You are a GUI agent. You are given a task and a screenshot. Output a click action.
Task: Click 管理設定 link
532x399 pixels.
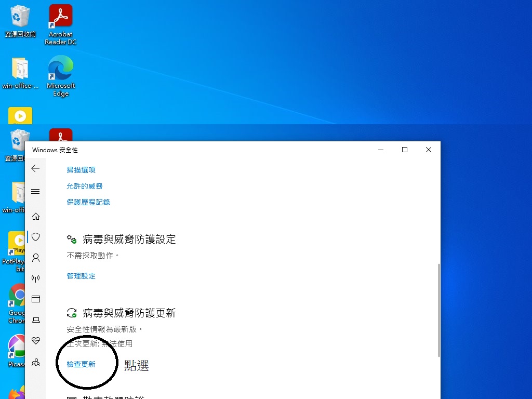pyautogui.click(x=81, y=276)
